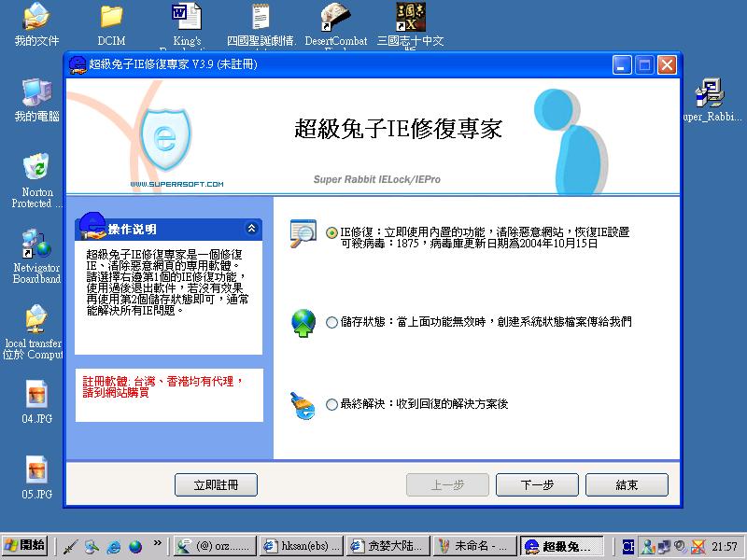This screenshot has width=747, height=560.
Task: Click the sword quick launch icon
Action: click(71, 546)
